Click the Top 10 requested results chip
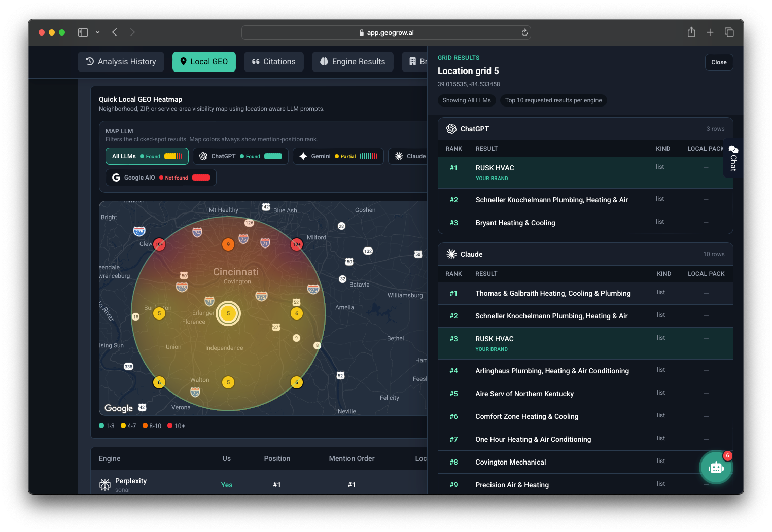The image size is (772, 532). tap(553, 100)
